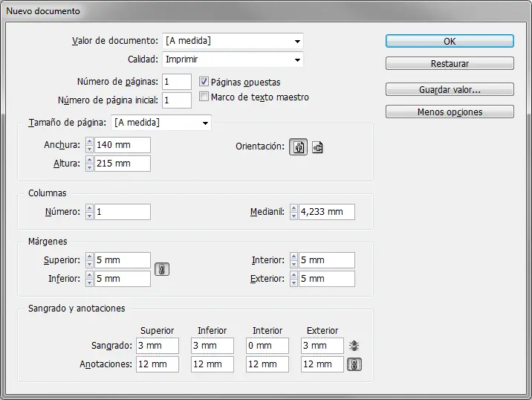Increase Anchura with up arrow

coord(89,141)
